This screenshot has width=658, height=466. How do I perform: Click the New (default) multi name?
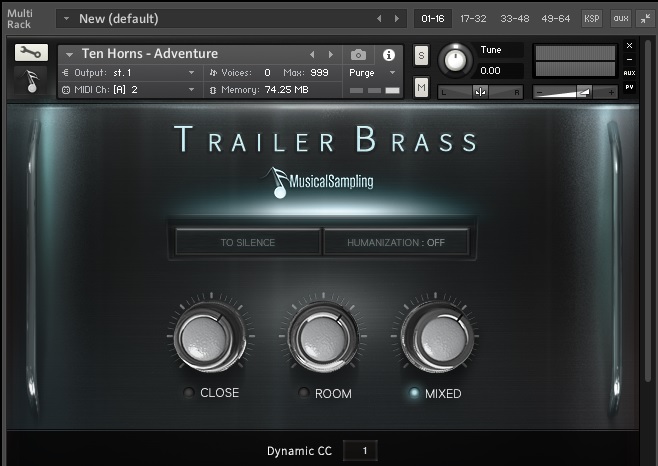(119, 18)
